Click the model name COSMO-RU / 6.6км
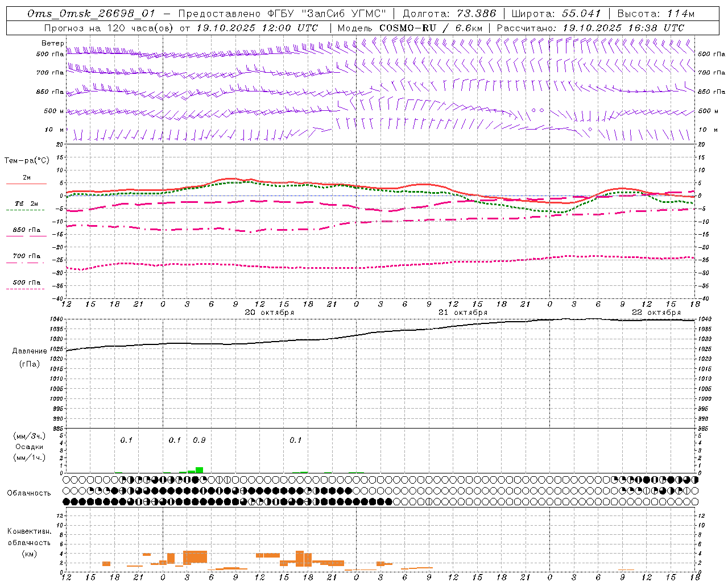Viewport: 728px width, 582px height. point(431,28)
